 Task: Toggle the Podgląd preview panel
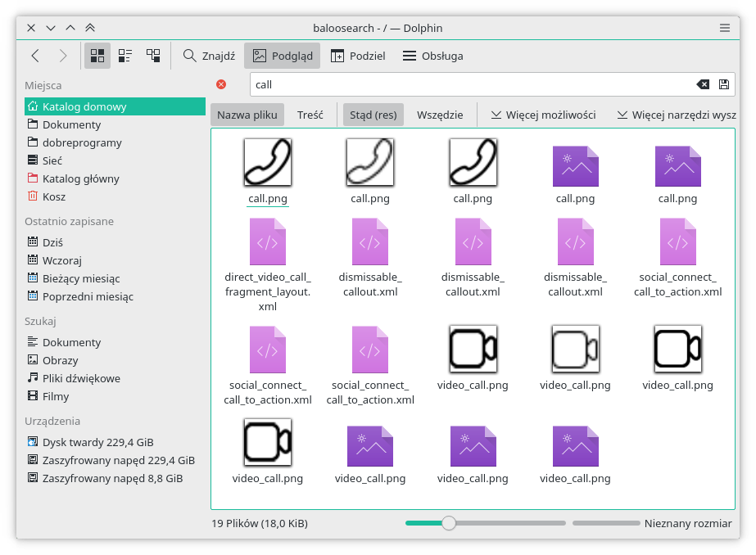[x=282, y=56]
